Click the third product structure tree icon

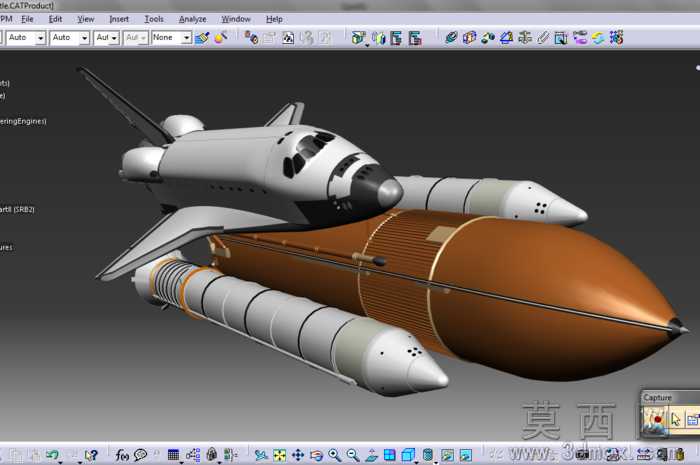pyautogui.click(x=396, y=38)
